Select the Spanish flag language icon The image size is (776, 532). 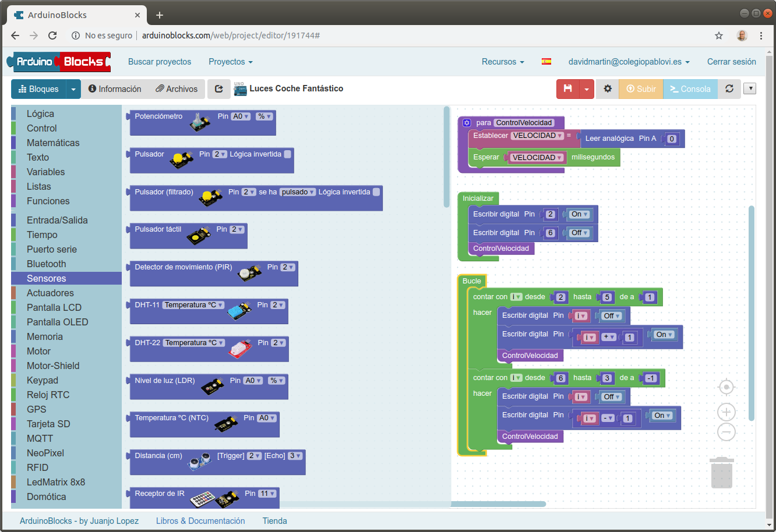tap(546, 61)
